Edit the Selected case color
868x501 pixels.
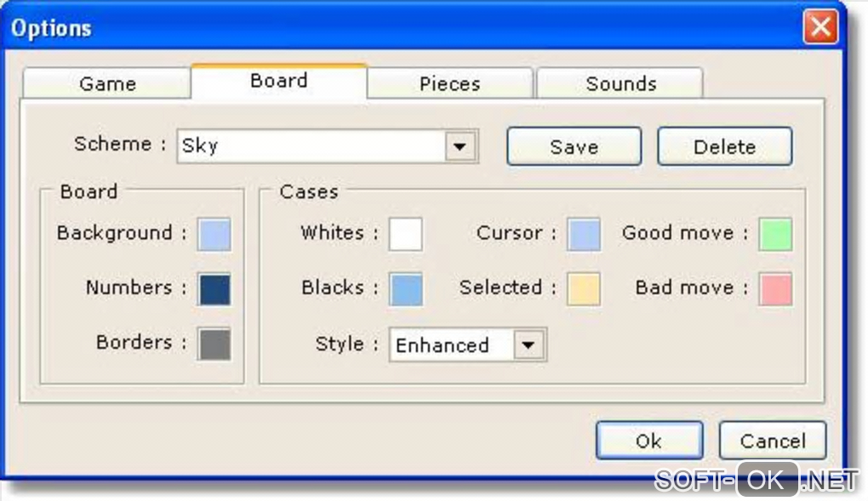(x=584, y=289)
